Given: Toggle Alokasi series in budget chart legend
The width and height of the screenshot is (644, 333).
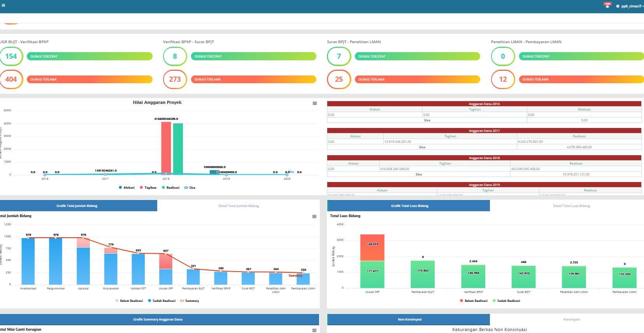Looking at the screenshot, I should click(x=127, y=188).
